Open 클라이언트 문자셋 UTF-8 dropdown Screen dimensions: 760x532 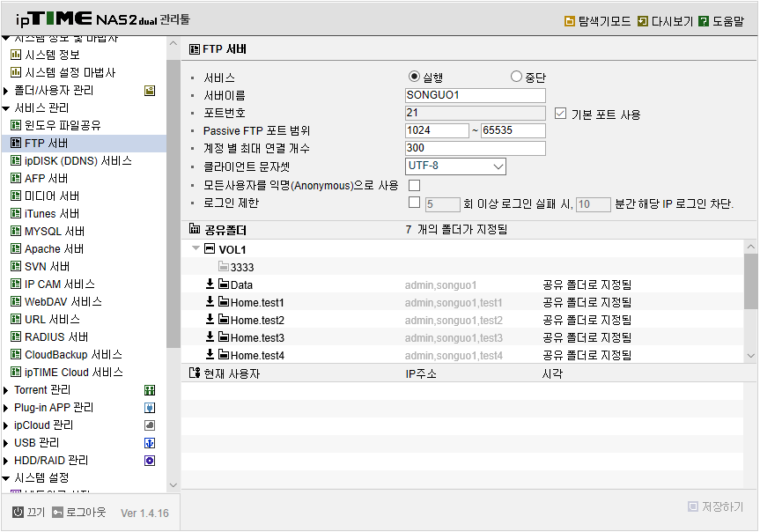point(455,166)
